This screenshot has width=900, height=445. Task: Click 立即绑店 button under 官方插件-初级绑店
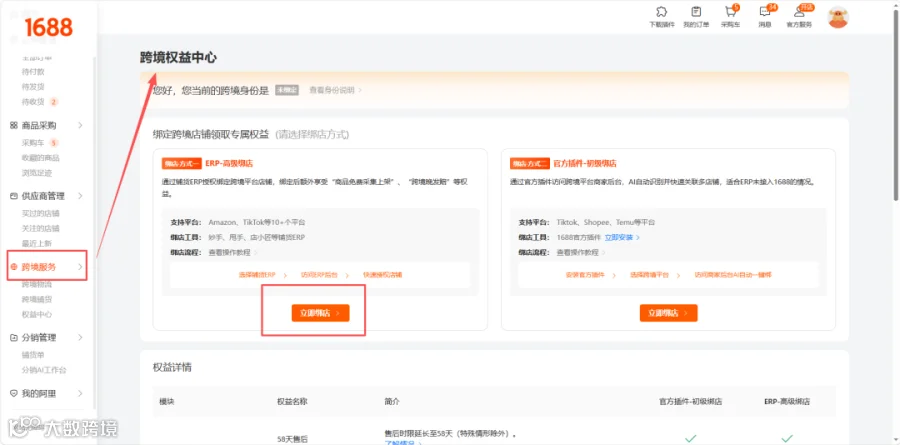point(669,313)
